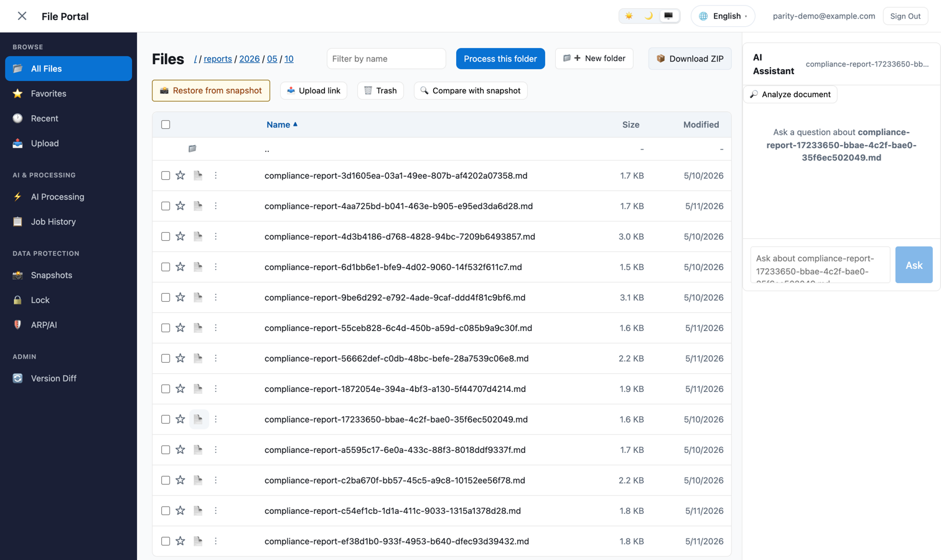Image resolution: width=941 pixels, height=560 pixels.
Task: Open Recent in sidebar
Action: coord(68,118)
